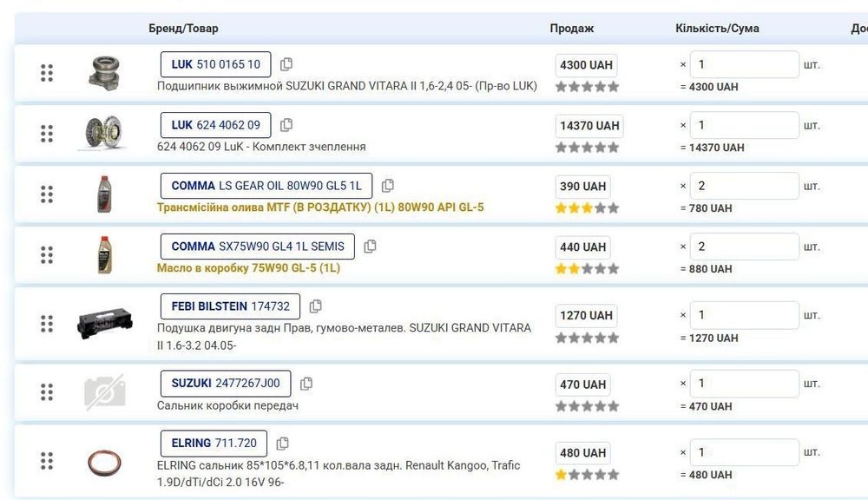View the FEBI engine mount thumbnail

105,324
